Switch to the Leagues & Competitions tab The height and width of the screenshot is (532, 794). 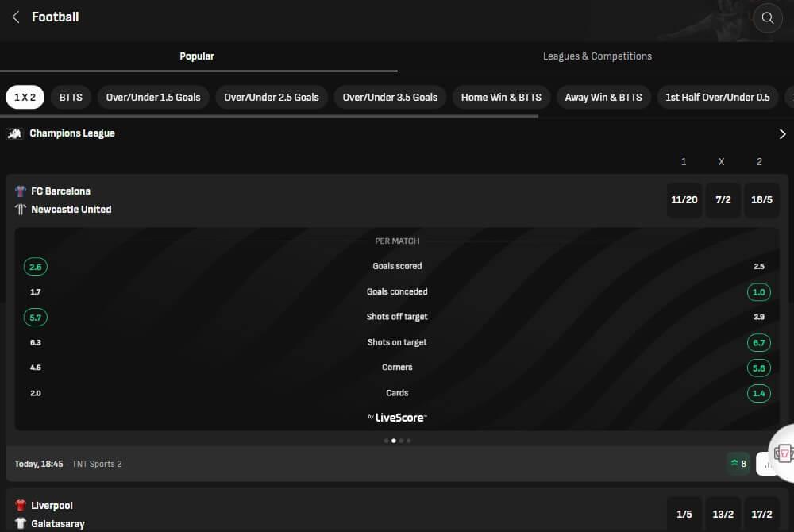pos(597,56)
